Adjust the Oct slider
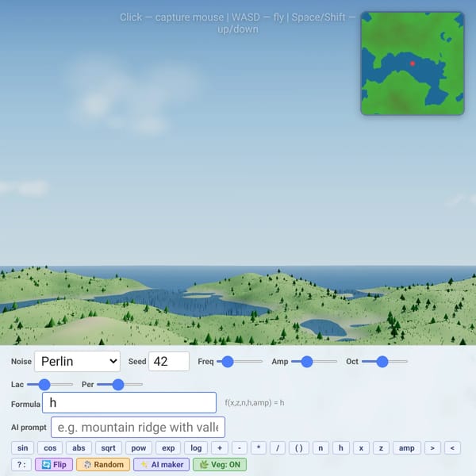Screen dimensions: 476x476 coord(384,362)
